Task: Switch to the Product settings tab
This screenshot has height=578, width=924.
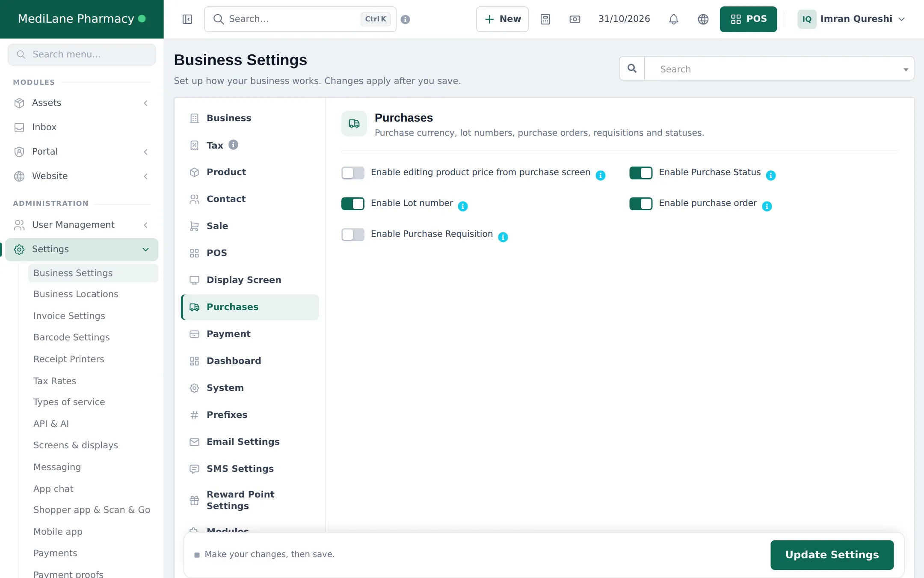Action: (x=250, y=172)
